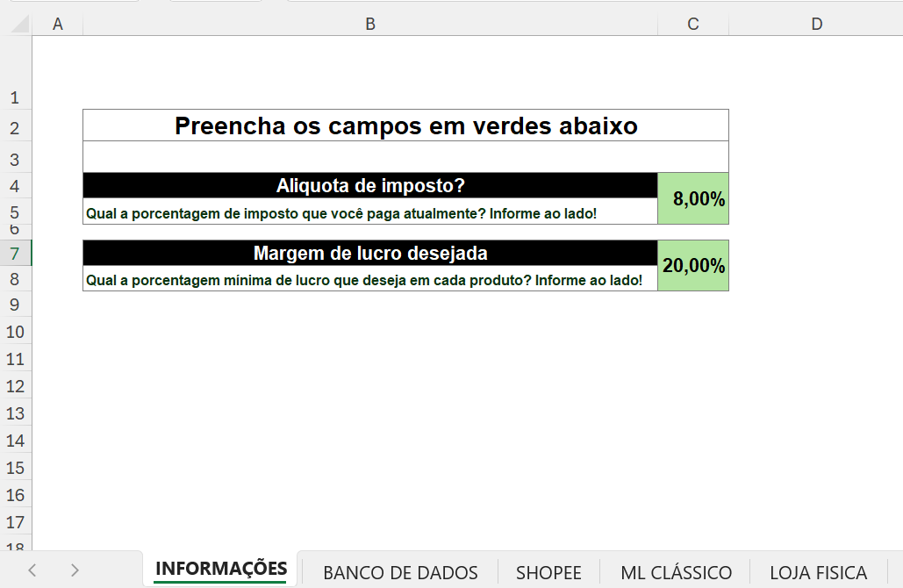Select column header B
This screenshot has width=903, height=588.
pyautogui.click(x=369, y=24)
